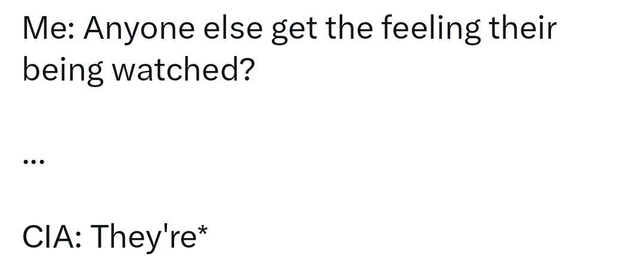Click the capital "C" in "CIA"
The image size is (644, 256).
[x=33, y=236]
